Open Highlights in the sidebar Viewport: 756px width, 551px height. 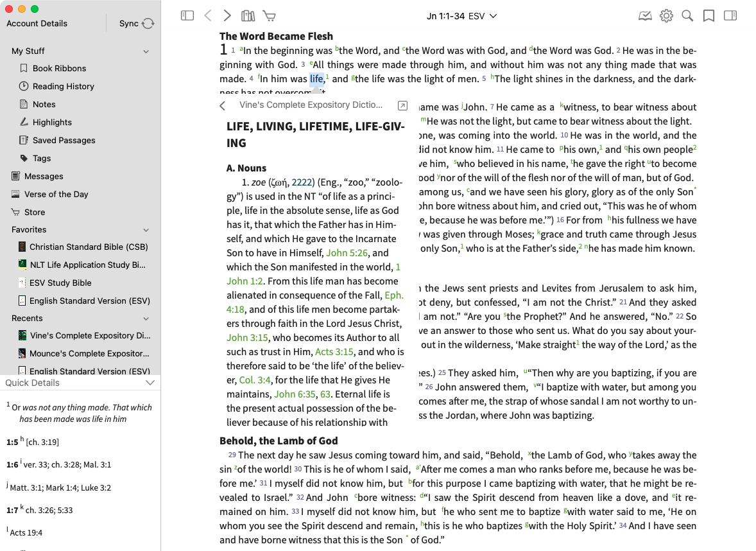click(52, 122)
